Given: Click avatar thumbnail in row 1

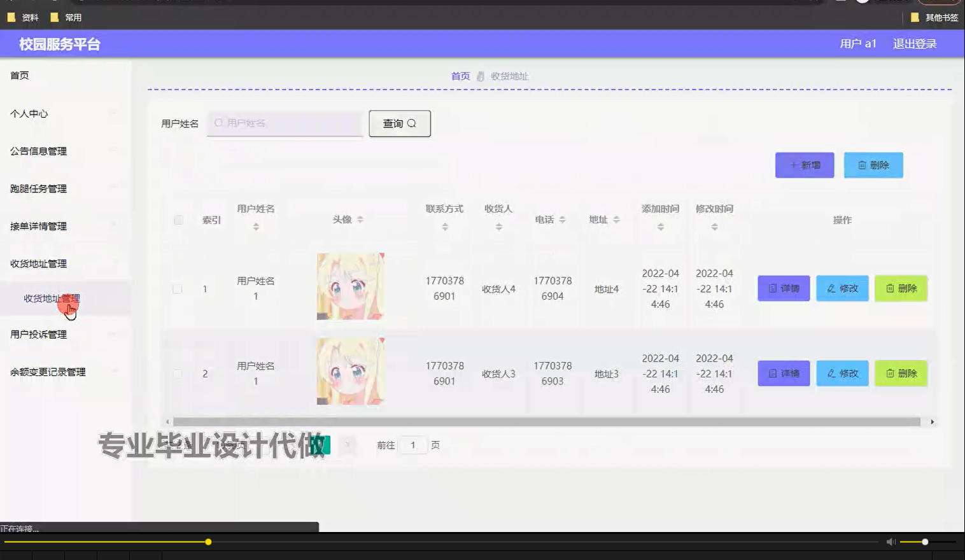Looking at the screenshot, I should click(x=351, y=286).
